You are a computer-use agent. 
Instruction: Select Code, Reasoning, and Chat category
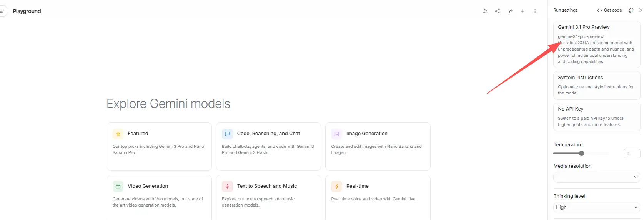point(268,147)
